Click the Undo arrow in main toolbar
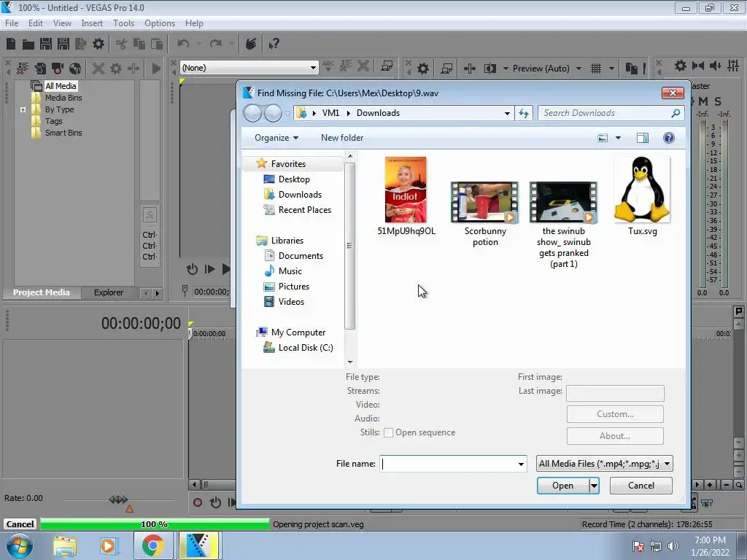Viewport: 747px width, 560px height. coord(183,44)
